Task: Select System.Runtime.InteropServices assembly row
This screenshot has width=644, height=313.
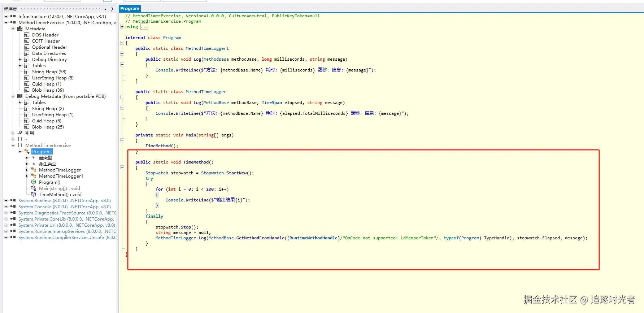Action: click(67, 231)
